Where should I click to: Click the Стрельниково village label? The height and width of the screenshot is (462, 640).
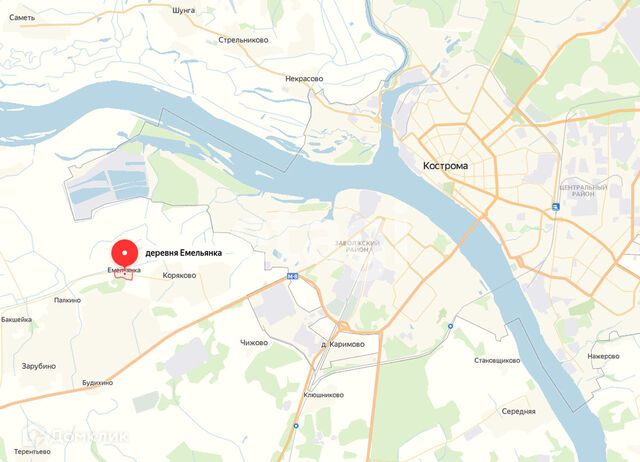pos(243,40)
